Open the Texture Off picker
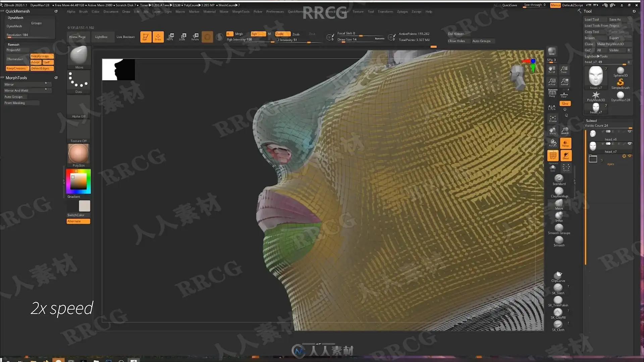Image resolution: width=644 pixels, height=362 pixels. coord(79,131)
